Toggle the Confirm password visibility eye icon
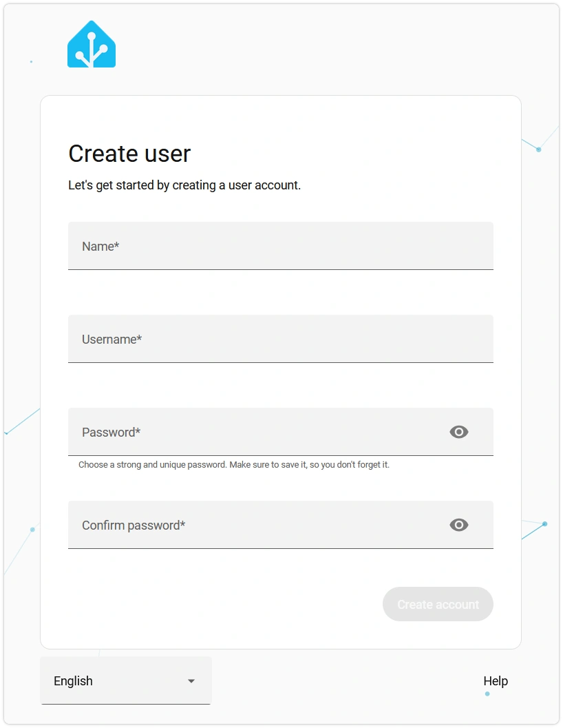563x728 pixels. click(458, 525)
